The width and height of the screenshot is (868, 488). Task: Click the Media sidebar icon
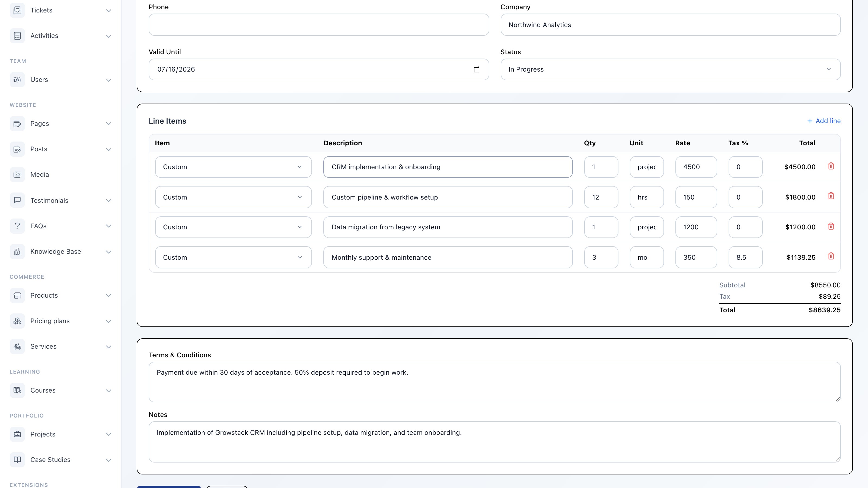pos(17,174)
